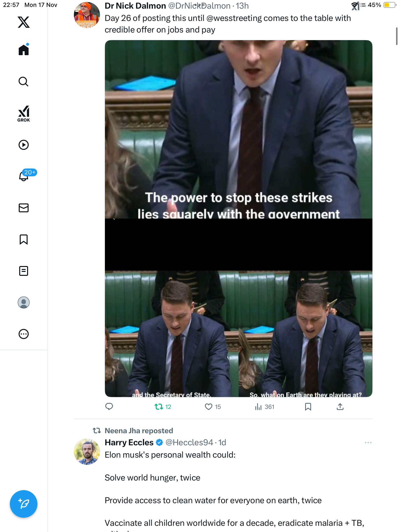399x532 pixels.
Task: Reply to Dr Nick Dalmon's post
Action: pos(109,407)
